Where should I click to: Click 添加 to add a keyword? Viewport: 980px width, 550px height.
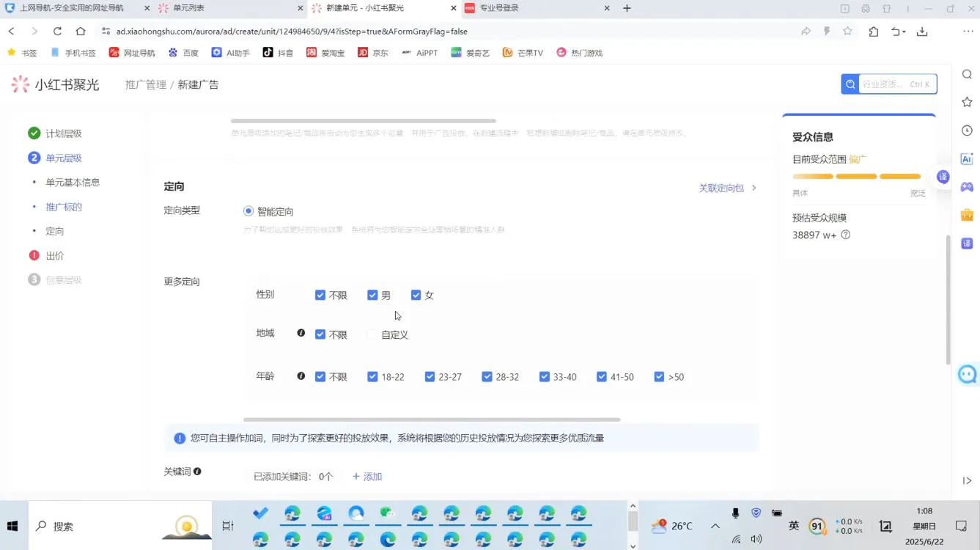pos(367,476)
